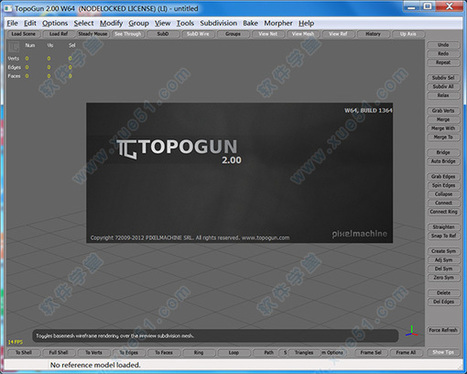Click the Undo button
467x374 pixels.
click(443, 45)
